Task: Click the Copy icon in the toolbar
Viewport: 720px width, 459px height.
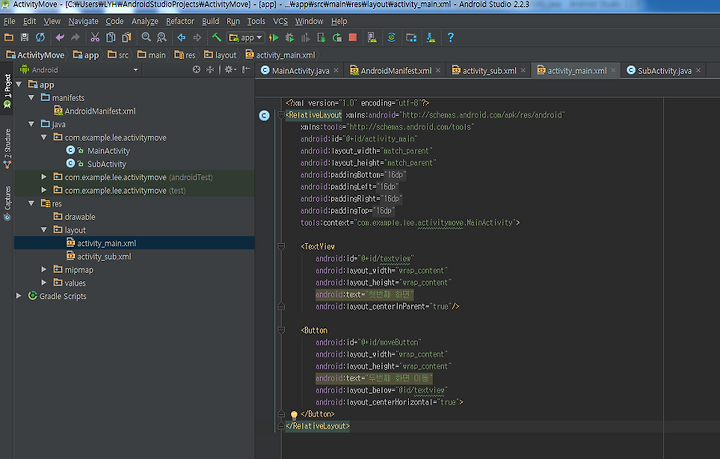Action: tap(111, 38)
